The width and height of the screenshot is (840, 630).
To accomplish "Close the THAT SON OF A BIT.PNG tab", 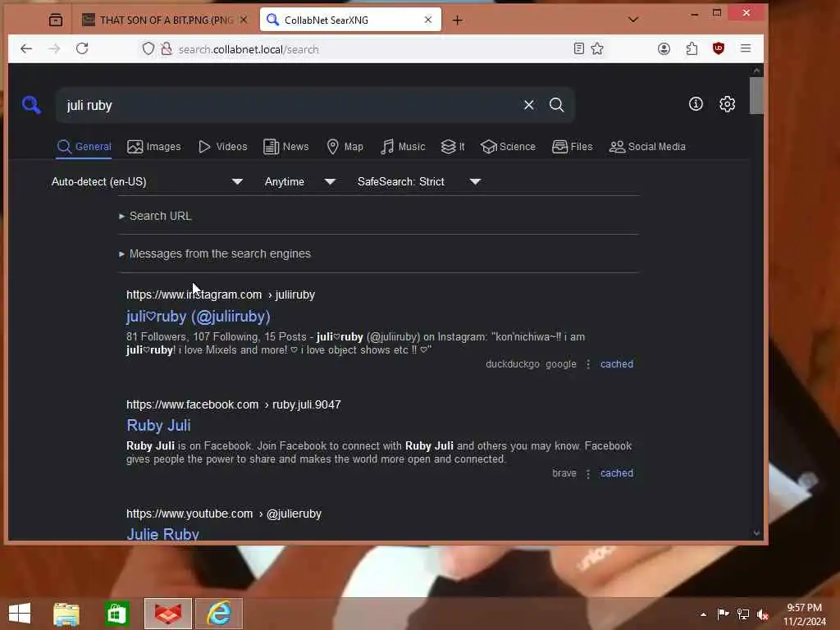I will (x=243, y=20).
